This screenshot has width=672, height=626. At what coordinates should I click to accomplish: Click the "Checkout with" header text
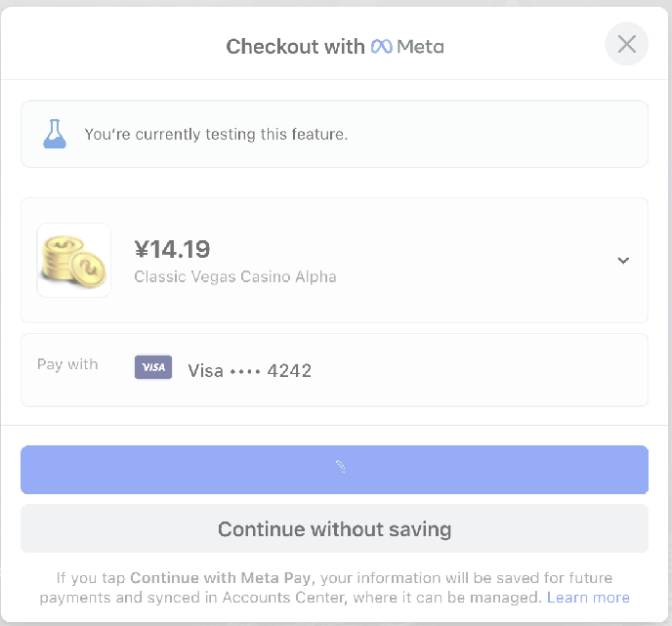pyautogui.click(x=295, y=46)
